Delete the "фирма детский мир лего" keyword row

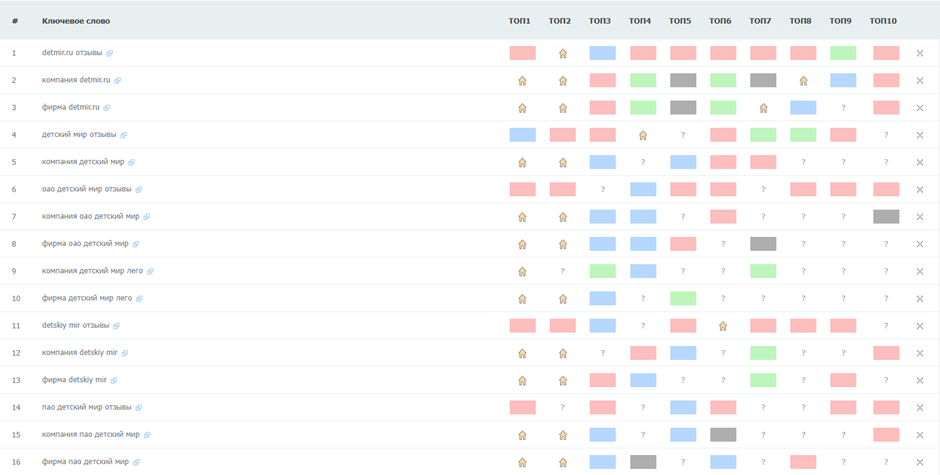[920, 298]
